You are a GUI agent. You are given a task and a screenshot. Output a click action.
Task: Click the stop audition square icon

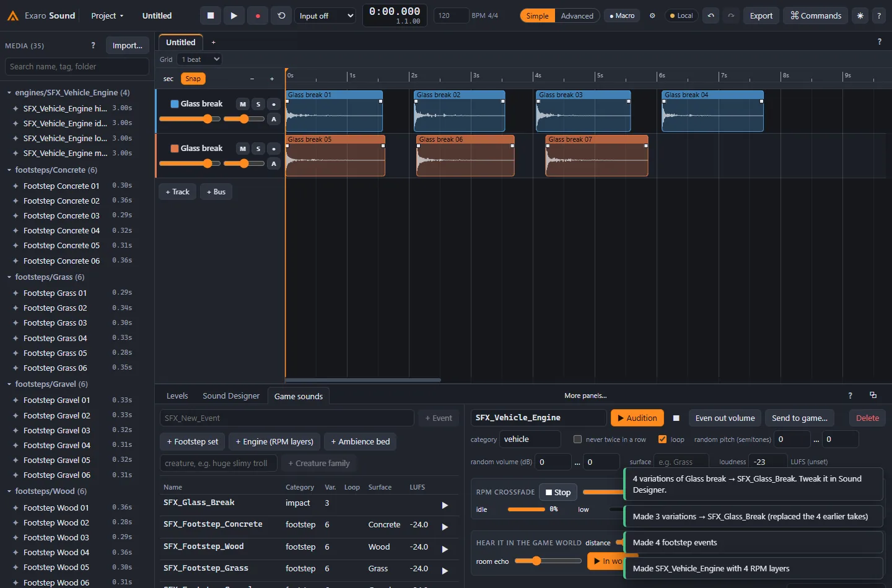pos(676,418)
